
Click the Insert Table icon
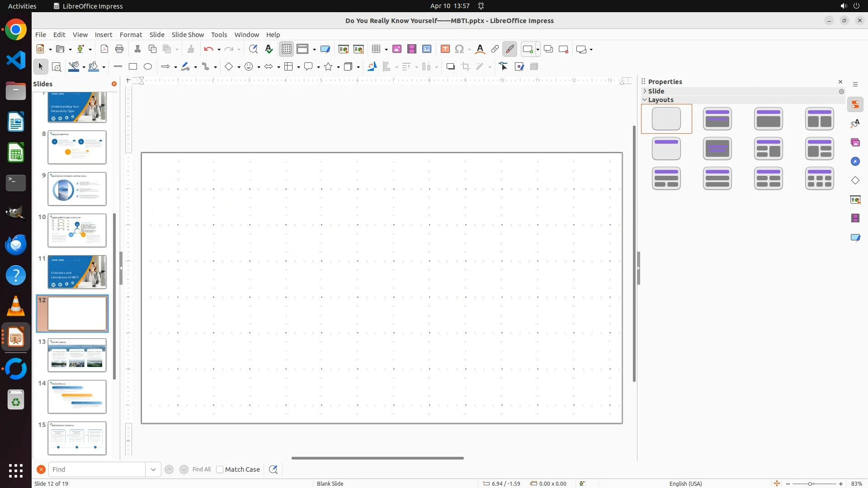(x=376, y=49)
